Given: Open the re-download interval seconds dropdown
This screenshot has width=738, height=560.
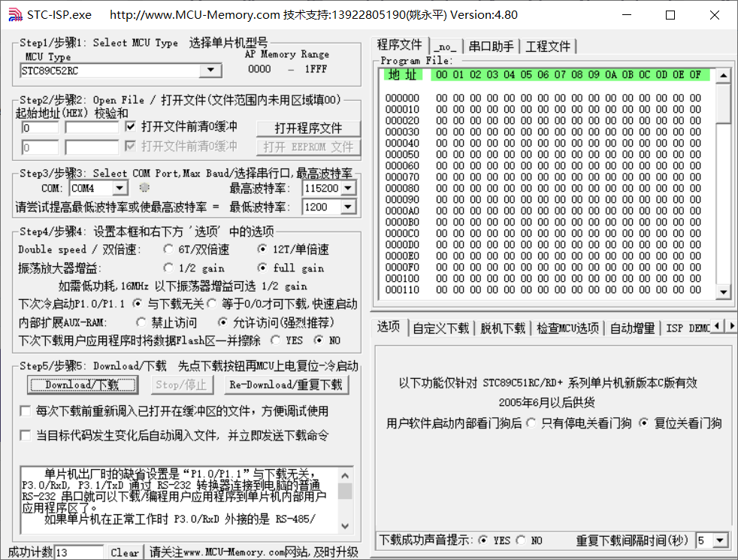Looking at the screenshot, I should click(x=720, y=540).
